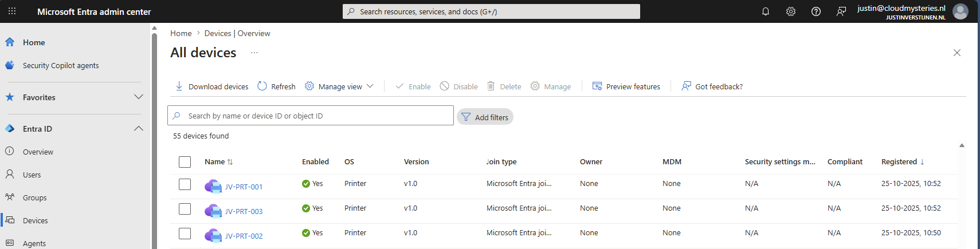Image resolution: width=980 pixels, height=249 pixels.
Task: Click the Devices icon in sidebar
Action: [x=10, y=220]
